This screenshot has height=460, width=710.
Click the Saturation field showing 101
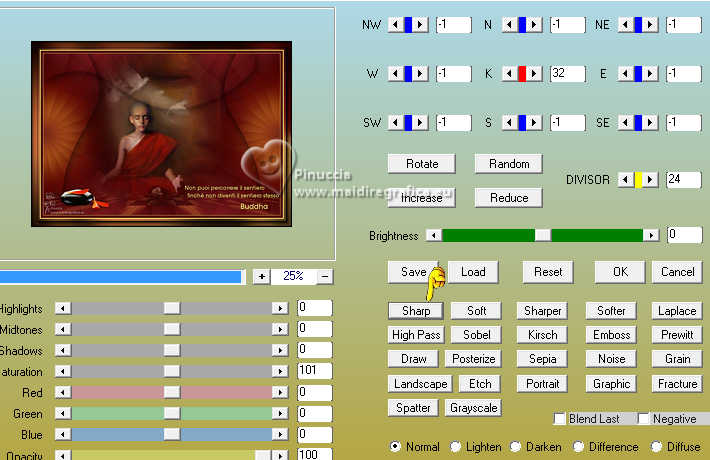coord(315,371)
